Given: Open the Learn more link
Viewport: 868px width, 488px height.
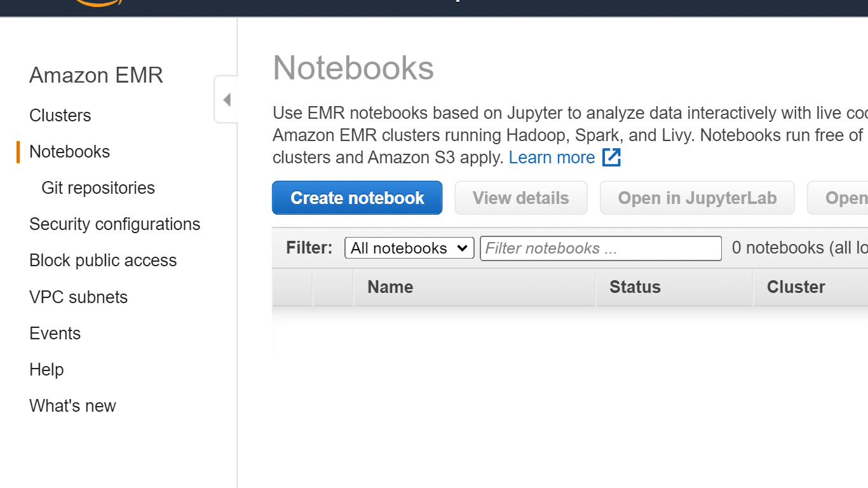Looking at the screenshot, I should [x=551, y=157].
